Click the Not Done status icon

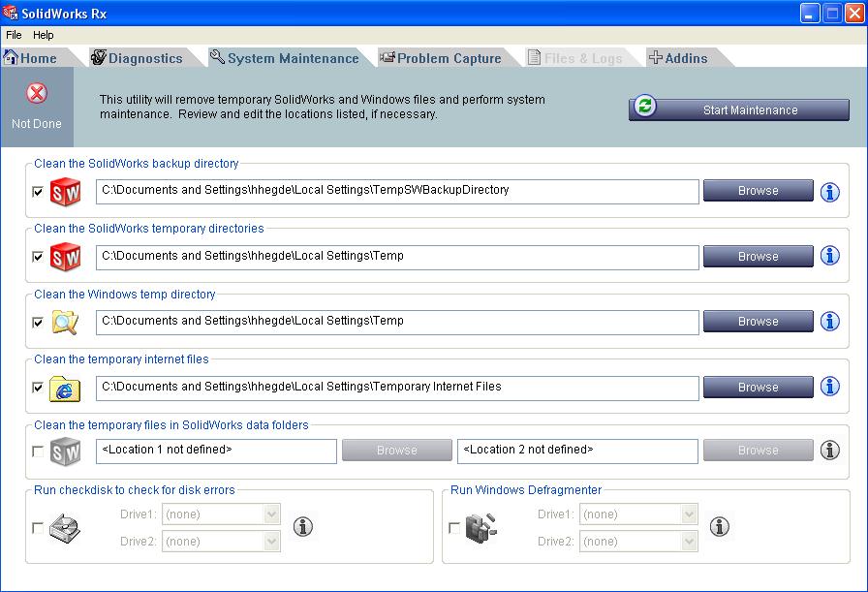(x=35, y=92)
